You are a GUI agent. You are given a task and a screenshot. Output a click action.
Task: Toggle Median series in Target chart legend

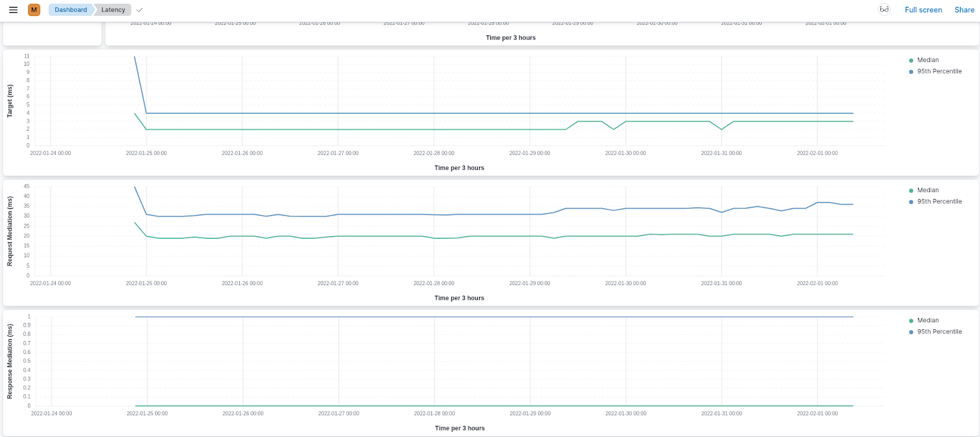point(927,60)
